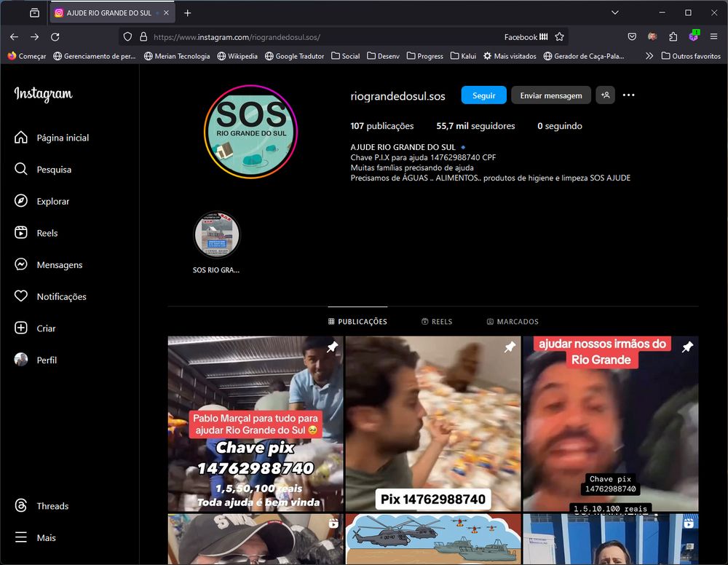This screenshot has width=728, height=565.
Task: Open Notificações heart in sidebar
Action: (50, 296)
